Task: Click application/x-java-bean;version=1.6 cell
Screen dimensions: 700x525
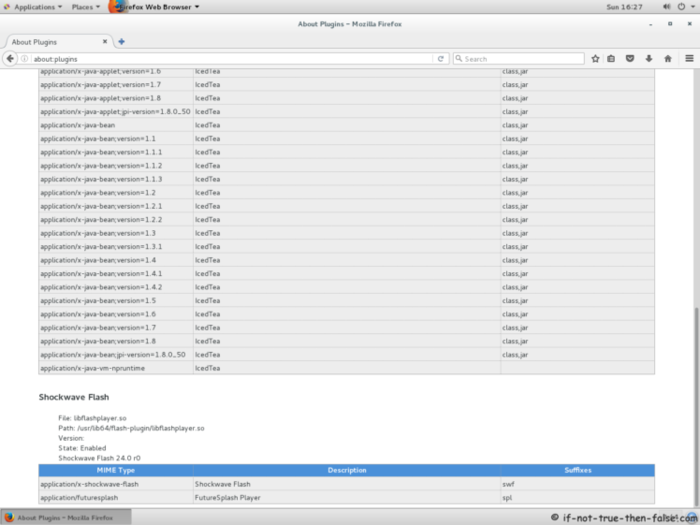Action: click(x=116, y=314)
